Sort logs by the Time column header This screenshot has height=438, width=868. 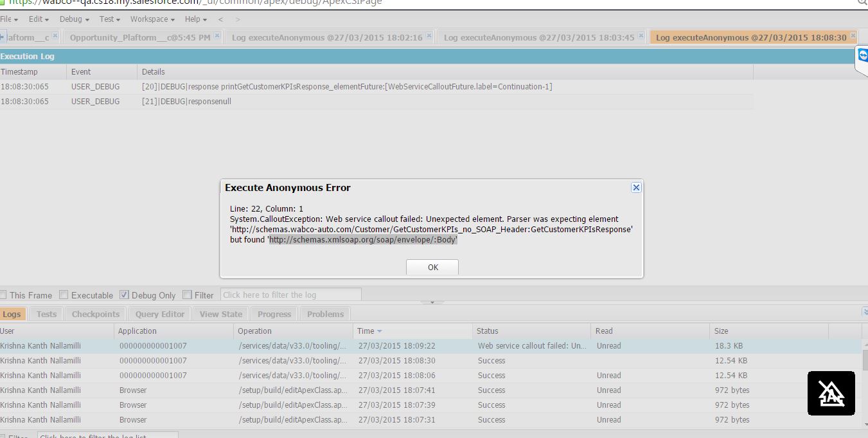[x=366, y=331]
